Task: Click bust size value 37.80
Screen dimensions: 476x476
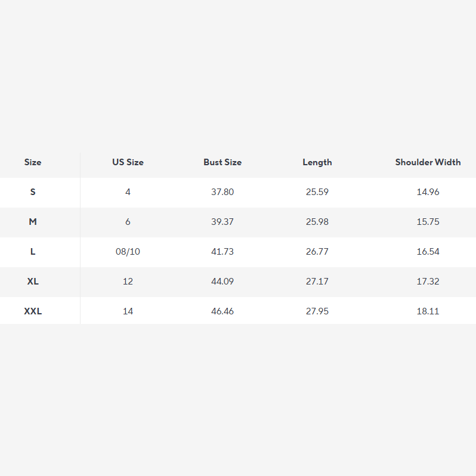Action: click(x=222, y=192)
